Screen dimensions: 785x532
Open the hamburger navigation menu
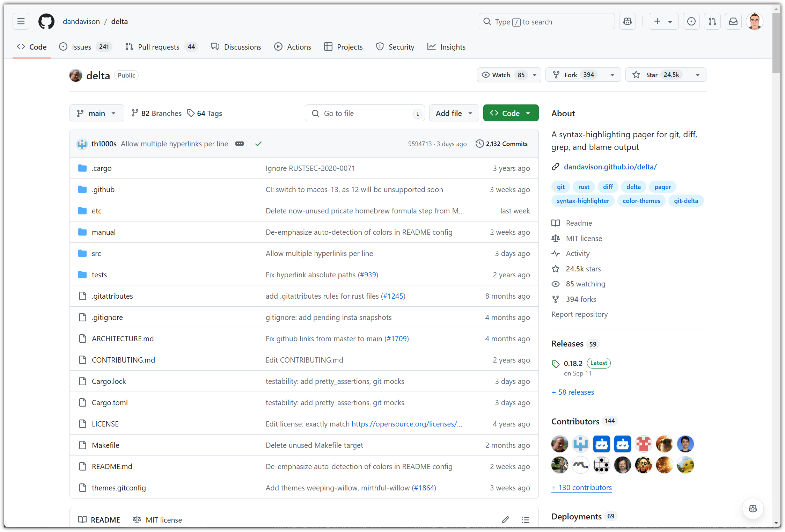[21, 21]
